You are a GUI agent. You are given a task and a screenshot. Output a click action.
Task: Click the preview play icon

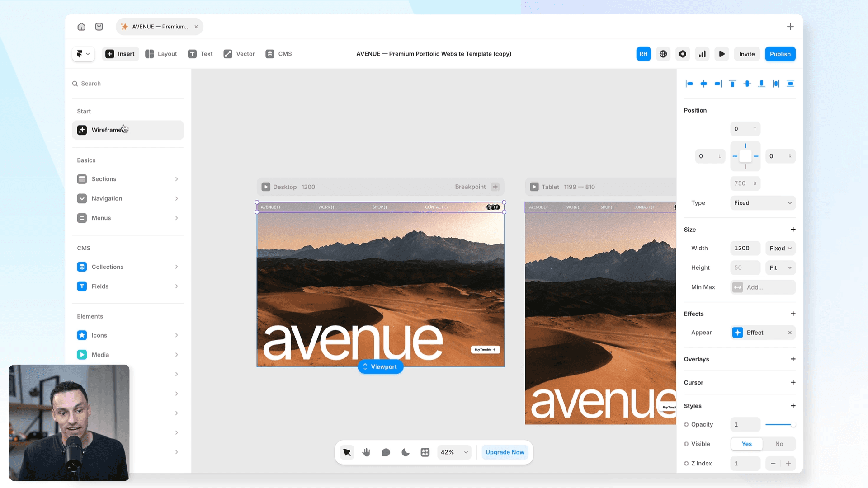(x=722, y=54)
